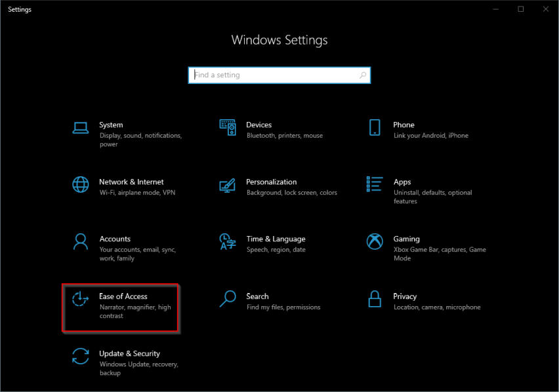Image resolution: width=559 pixels, height=392 pixels.
Task: Open the Accounts person icon
Action: coord(80,241)
